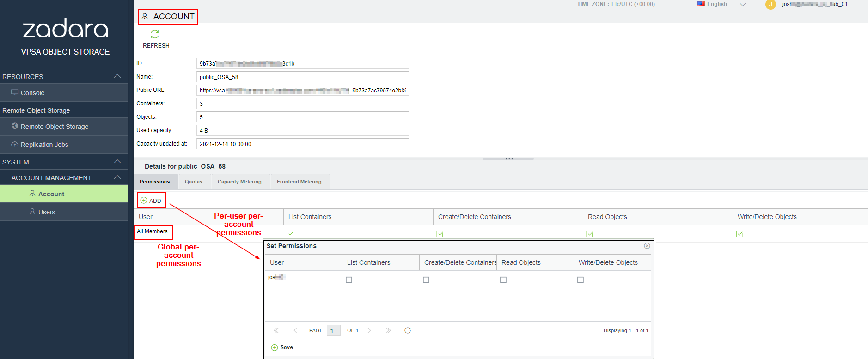Open the Replication Jobs menu item
Viewport: 868px width, 359px height.
click(x=64, y=145)
